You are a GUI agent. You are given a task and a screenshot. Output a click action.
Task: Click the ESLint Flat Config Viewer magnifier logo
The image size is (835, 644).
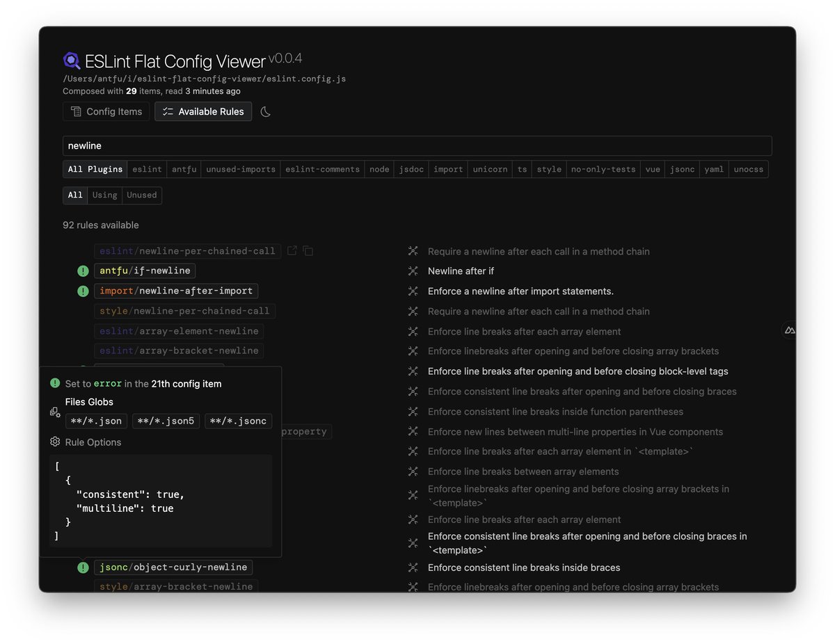pos(72,61)
